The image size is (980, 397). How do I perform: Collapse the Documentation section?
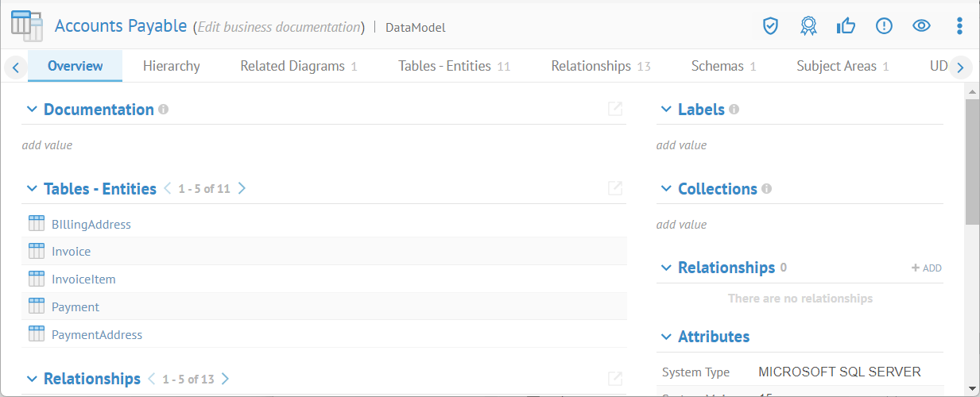32,110
